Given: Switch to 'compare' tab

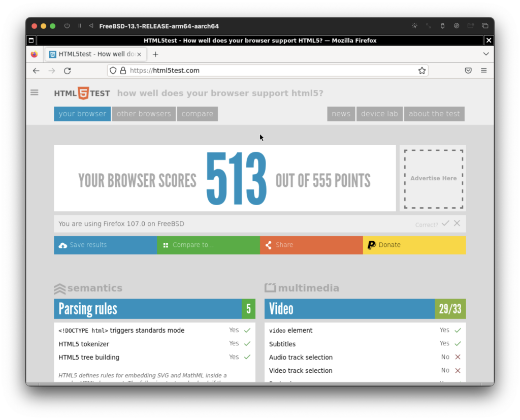Looking at the screenshot, I should click(198, 114).
